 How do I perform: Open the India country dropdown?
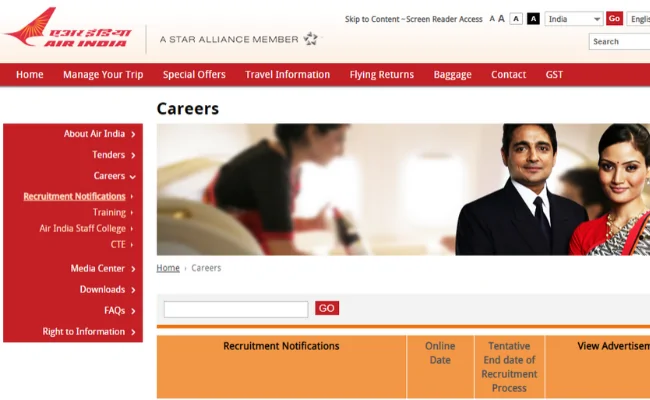[574, 19]
